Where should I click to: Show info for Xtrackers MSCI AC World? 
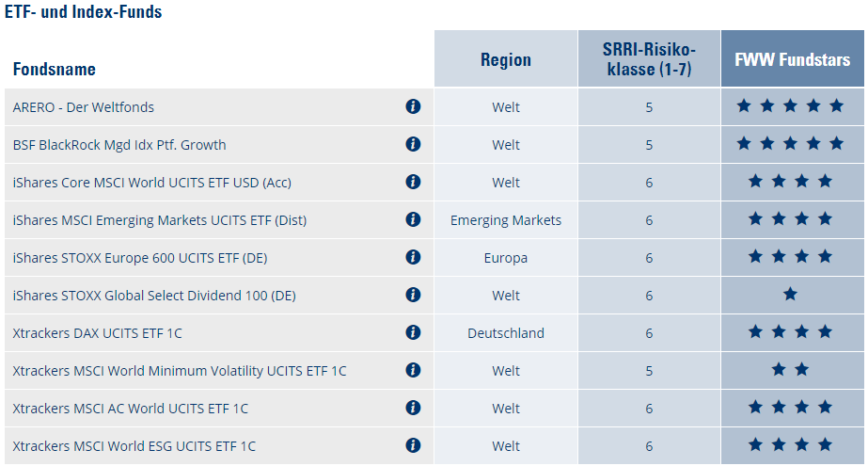[412, 408]
